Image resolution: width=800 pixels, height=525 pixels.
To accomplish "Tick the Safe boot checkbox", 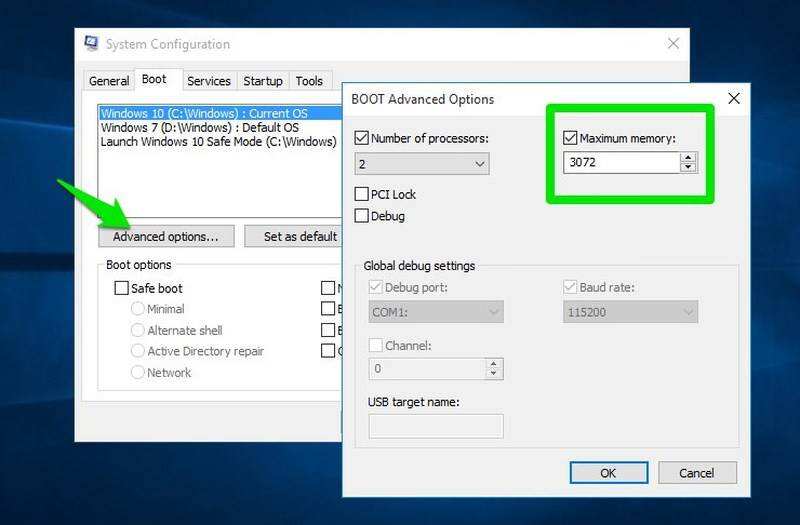I will (x=122, y=288).
